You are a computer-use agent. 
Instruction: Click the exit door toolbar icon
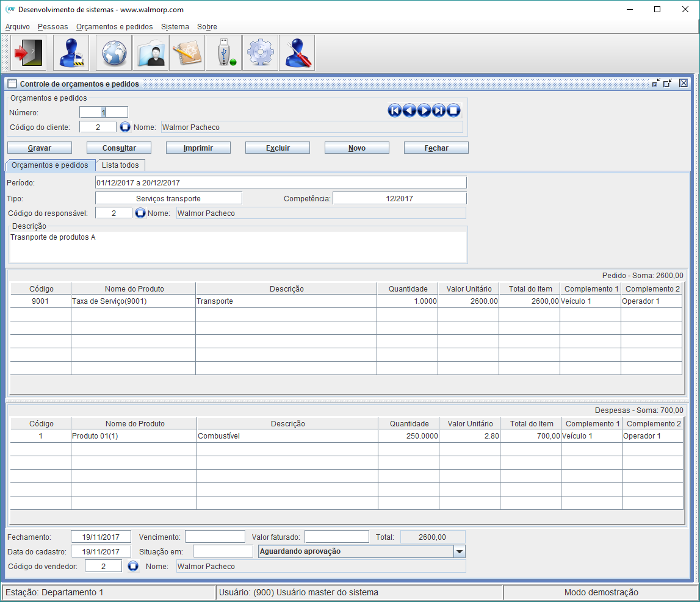coord(28,53)
